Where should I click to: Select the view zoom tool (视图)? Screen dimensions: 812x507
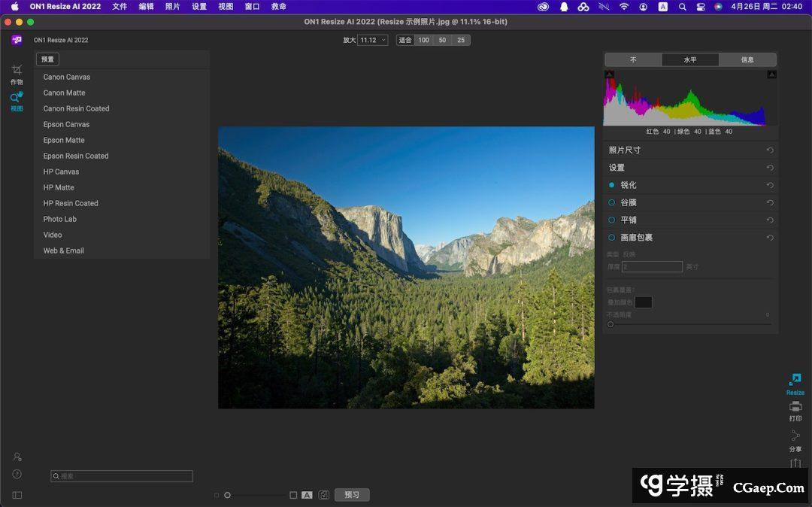[x=16, y=98]
